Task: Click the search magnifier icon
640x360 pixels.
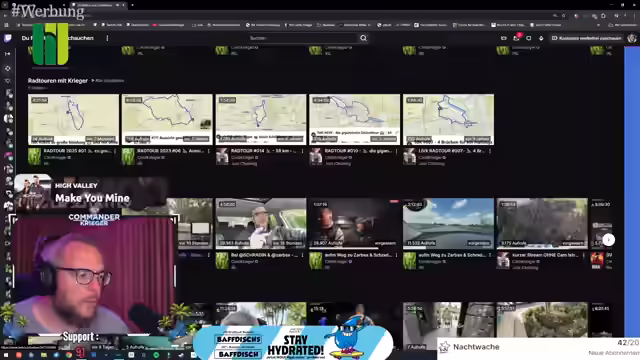Action: [363, 38]
